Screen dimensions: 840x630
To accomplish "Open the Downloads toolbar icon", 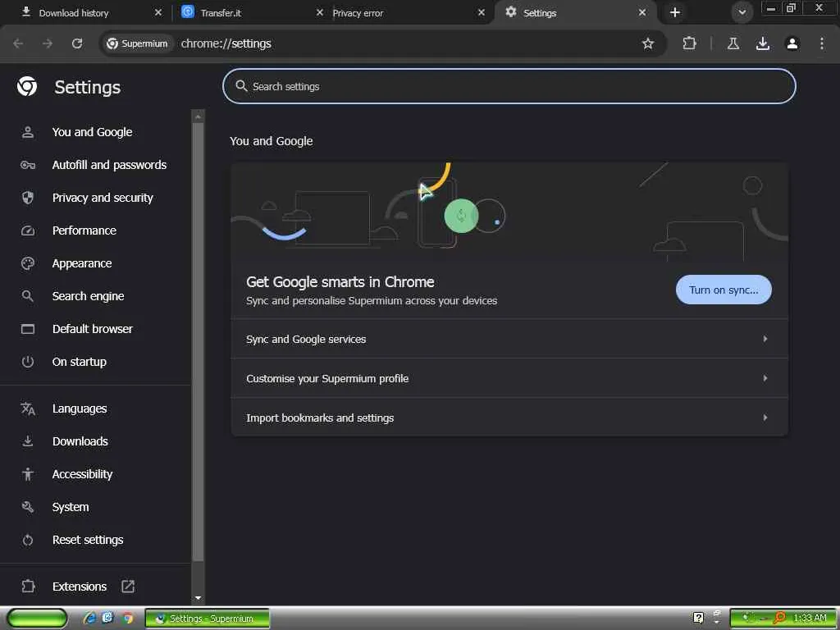I will (763, 43).
